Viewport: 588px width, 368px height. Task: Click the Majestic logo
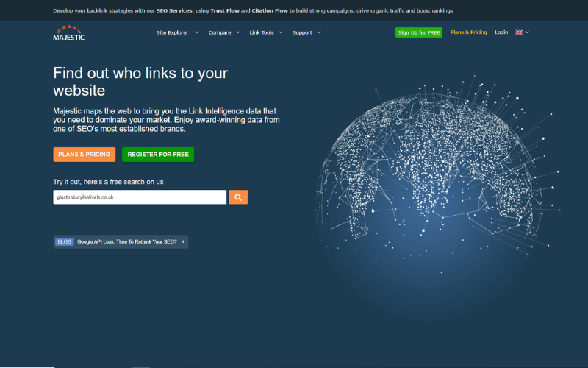tap(68, 33)
